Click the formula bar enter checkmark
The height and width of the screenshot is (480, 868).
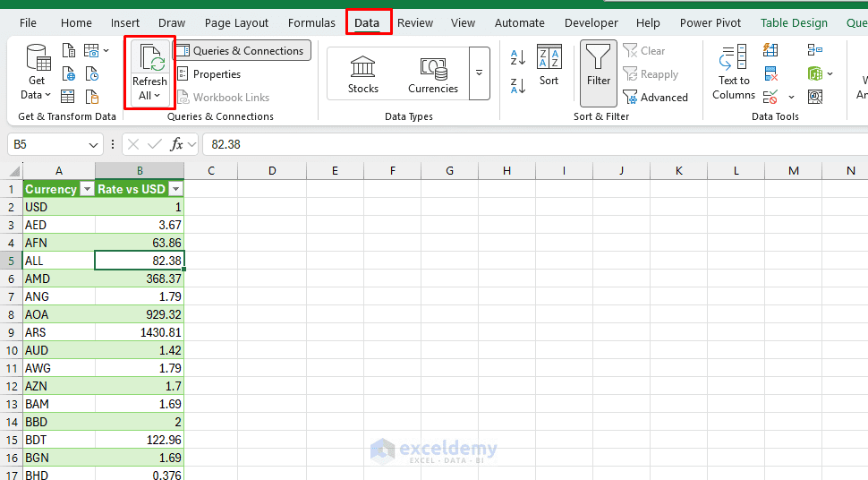point(155,145)
